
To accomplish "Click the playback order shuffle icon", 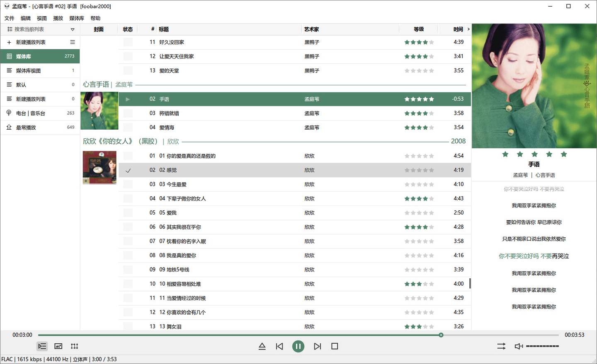I will [x=501, y=346].
